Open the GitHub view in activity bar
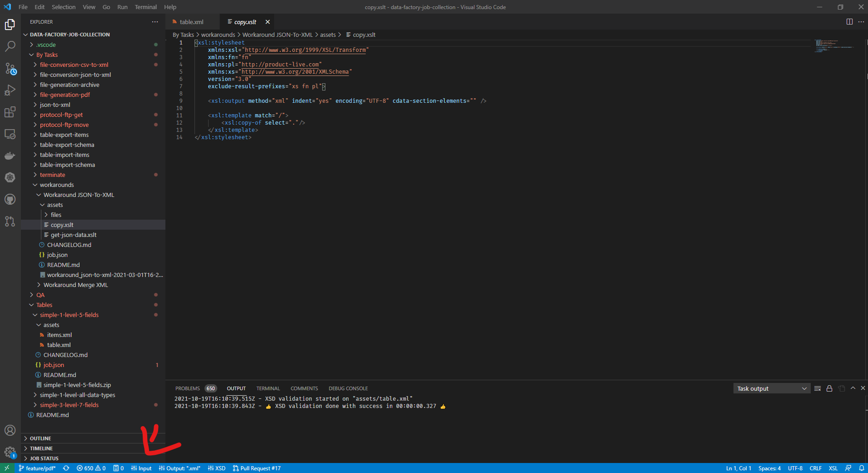 click(10, 199)
